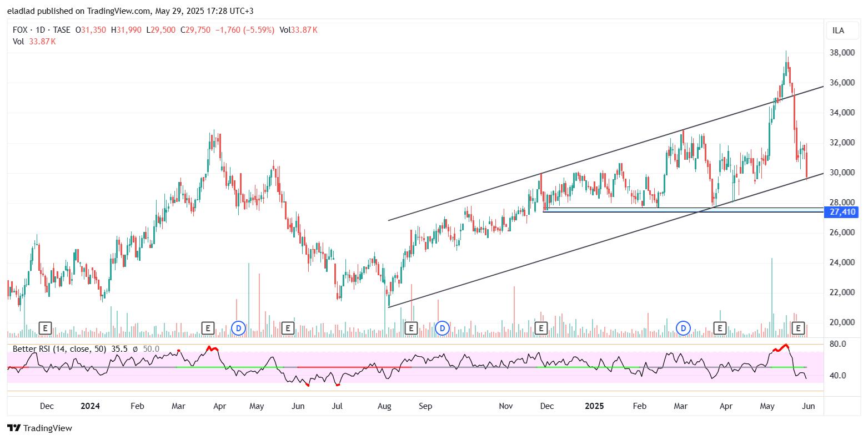Screen dimensions: 868x440
Task: Select the earnings marker in late March 2025
Action: coord(720,328)
